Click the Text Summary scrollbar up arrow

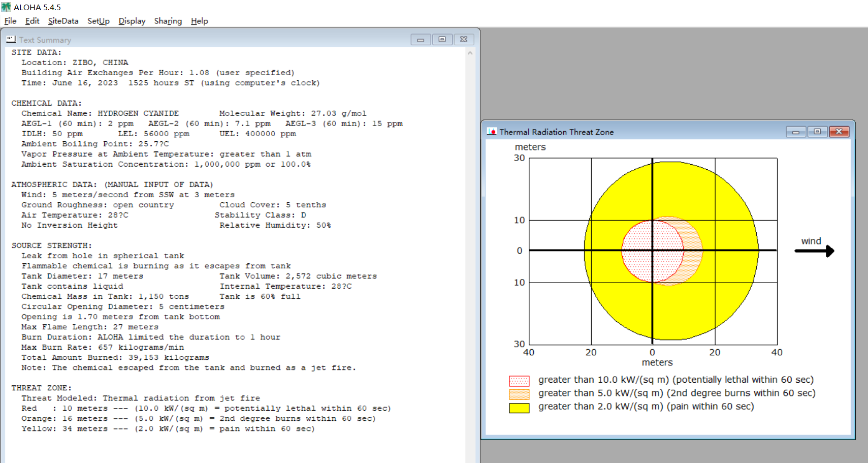point(470,53)
